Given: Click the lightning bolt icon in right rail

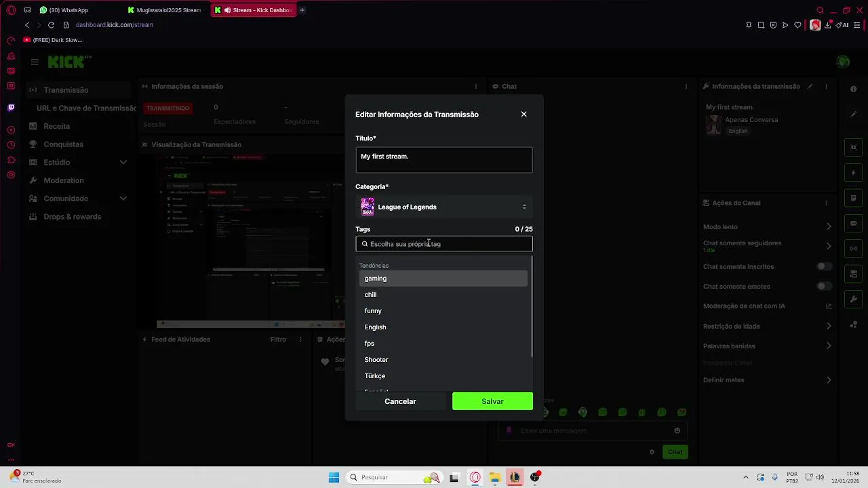Looking at the screenshot, I should coord(854,173).
